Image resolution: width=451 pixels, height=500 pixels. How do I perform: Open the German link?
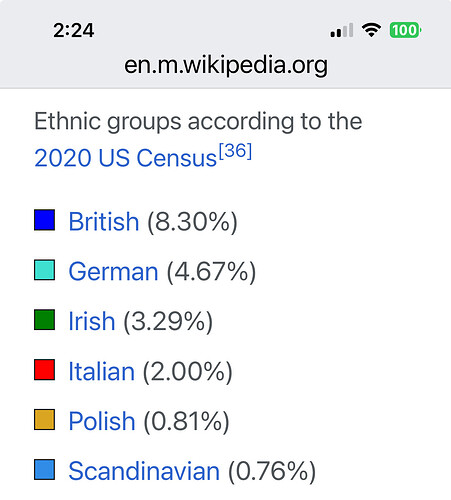click(x=113, y=271)
